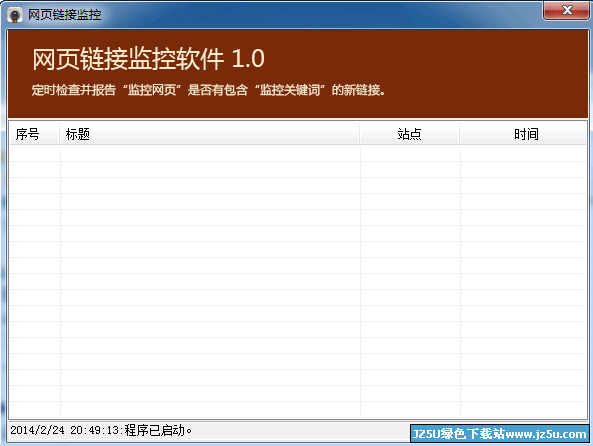593x446 pixels.
Task: Click the divider between 标题 and 站点 headers
Action: [359, 134]
